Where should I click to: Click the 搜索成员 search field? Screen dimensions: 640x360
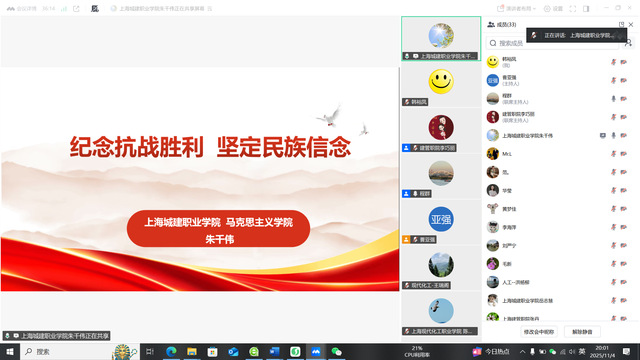(552, 43)
